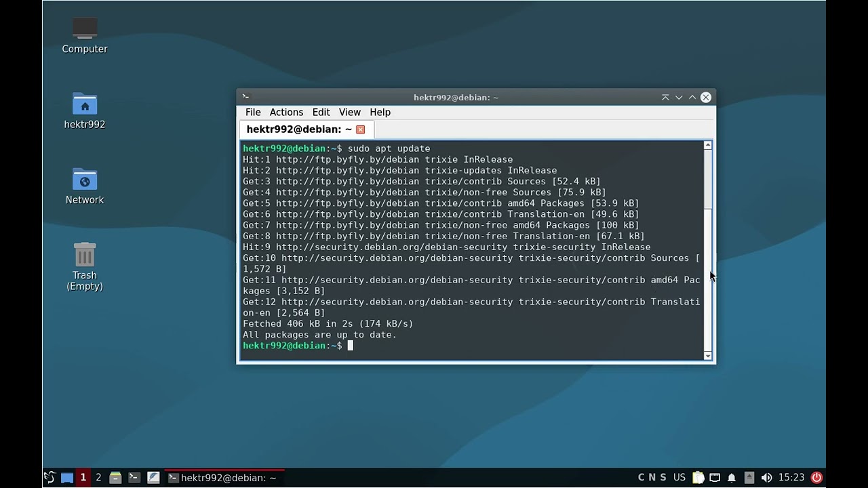Image resolution: width=868 pixels, height=488 pixels.
Task: Toggle Caps Lock indicator C in the panel
Action: click(642, 477)
